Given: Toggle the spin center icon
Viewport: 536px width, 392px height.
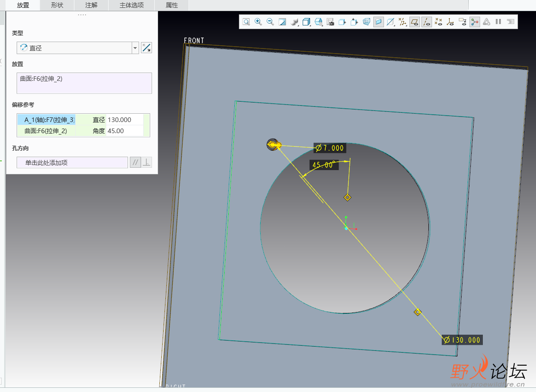Looking at the screenshot, I should (x=475, y=22).
